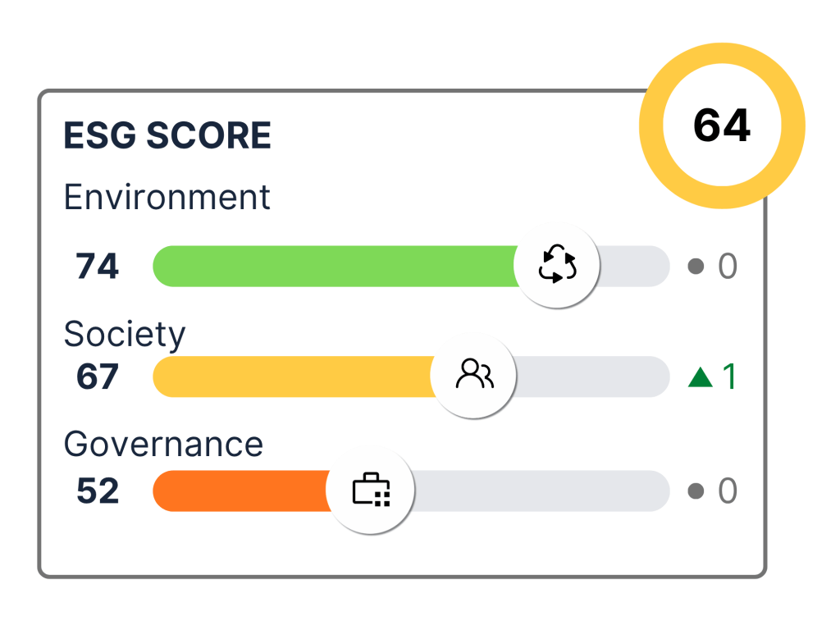Click the grey dot beside the Governance bar
840x630 pixels.
[696, 491]
